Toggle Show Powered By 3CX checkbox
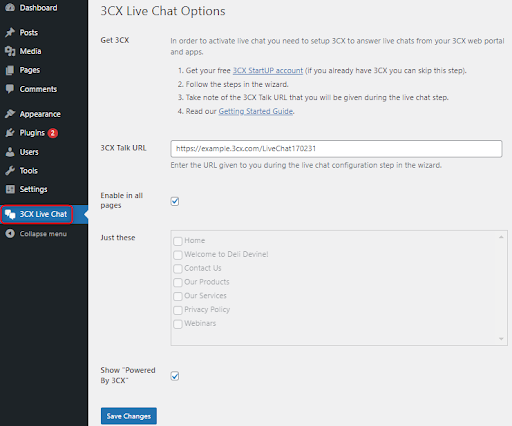512x426 pixels. coord(175,376)
